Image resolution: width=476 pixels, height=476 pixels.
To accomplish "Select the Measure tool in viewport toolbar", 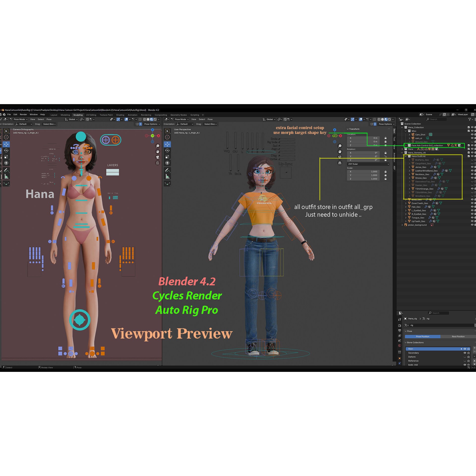I will pos(6,176).
